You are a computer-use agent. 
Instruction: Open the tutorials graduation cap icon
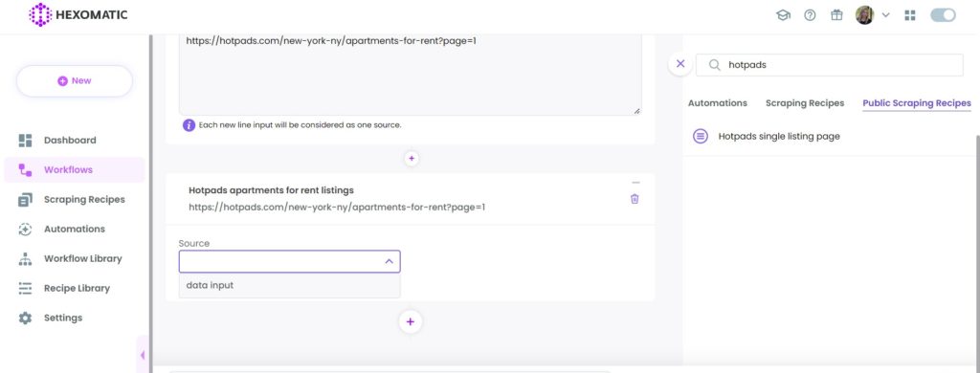click(x=783, y=15)
